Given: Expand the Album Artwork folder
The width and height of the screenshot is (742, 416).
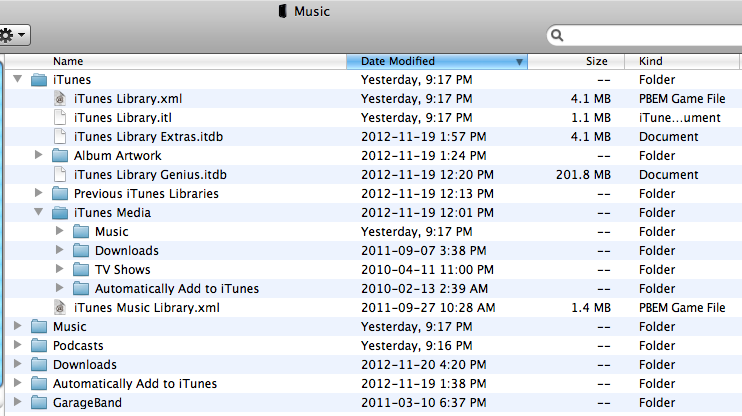Looking at the screenshot, I should pyautogui.click(x=39, y=155).
